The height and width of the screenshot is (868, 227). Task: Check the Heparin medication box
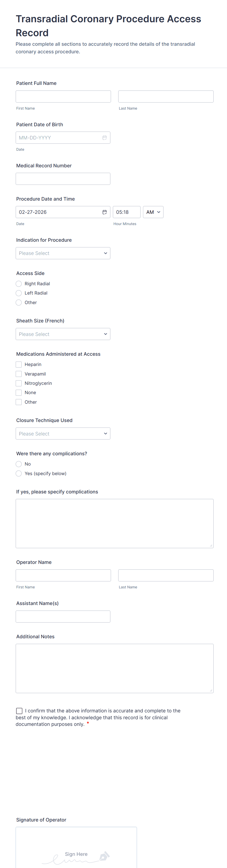point(19,365)
